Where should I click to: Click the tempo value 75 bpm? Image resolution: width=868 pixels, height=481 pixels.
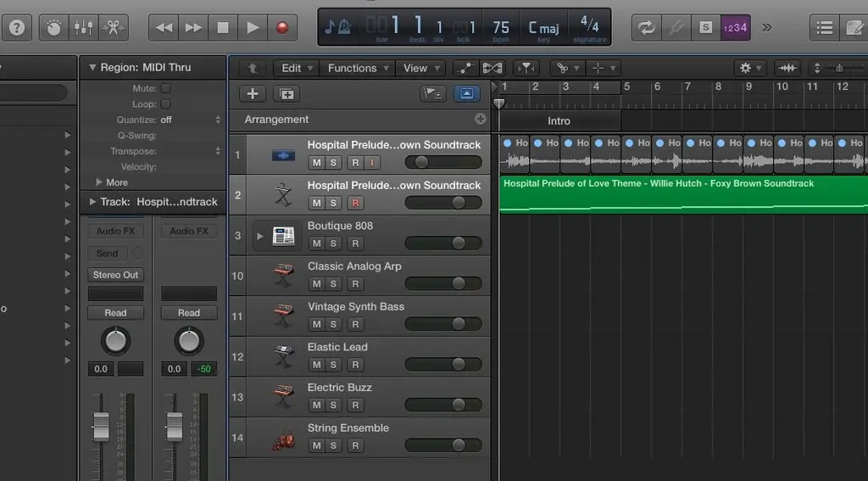coord(501,28)
